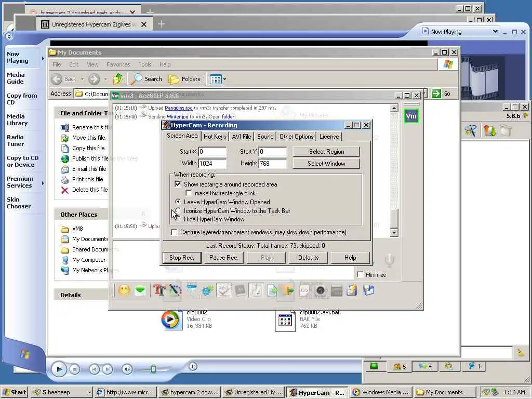The height and width of the screenshot is (399, 532).
Task: Enable make this rectangle blink checkbox
Action: tap(189, 193)
